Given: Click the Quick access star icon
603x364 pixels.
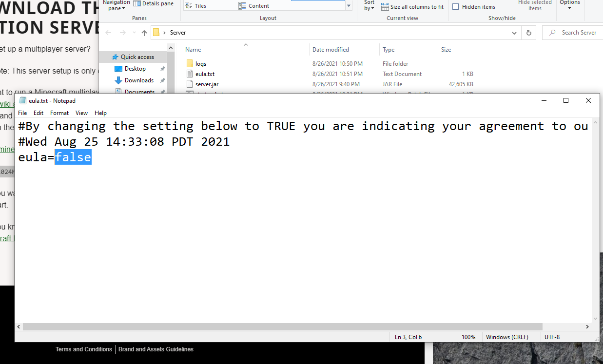Looking at the screenshot, I should pos(115,57).
